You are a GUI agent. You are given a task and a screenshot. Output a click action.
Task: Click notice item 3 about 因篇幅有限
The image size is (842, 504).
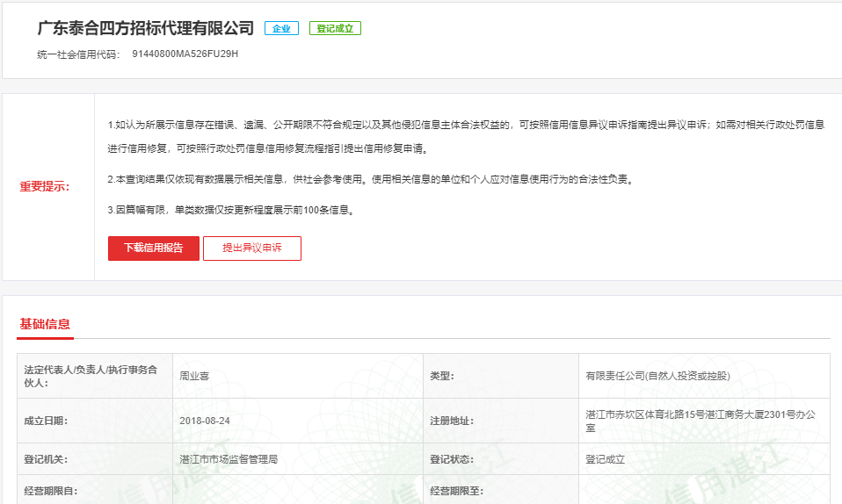(232, 210)
